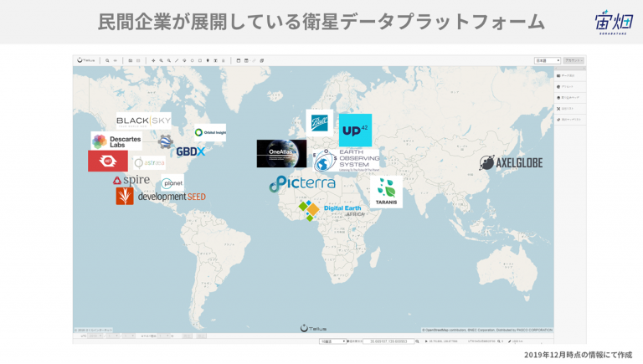Click the Orbital Insight logo

[x=210, y=132]
